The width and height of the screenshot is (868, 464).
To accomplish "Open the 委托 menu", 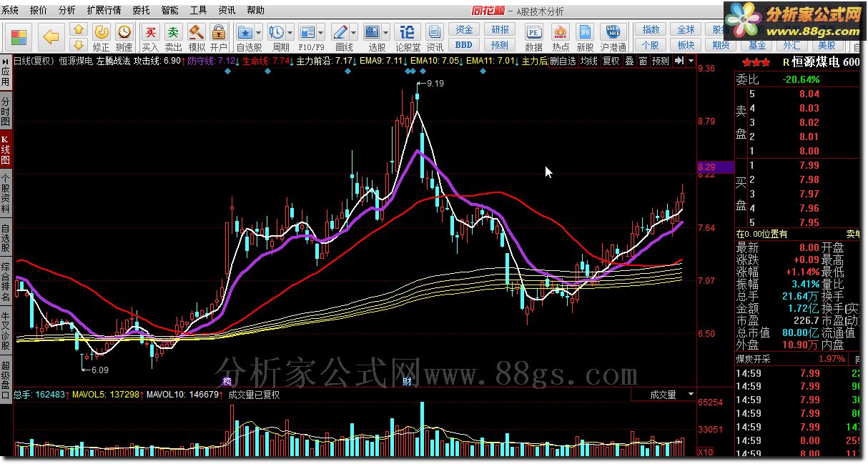I will pyautogui.click(x=141, y=11).
